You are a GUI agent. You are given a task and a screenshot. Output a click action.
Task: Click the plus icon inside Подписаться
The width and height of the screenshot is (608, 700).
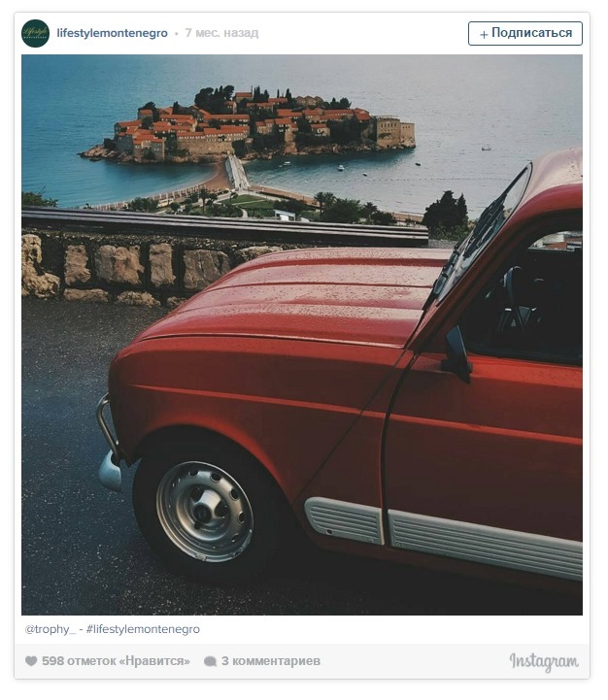click(x=484, y=34)
